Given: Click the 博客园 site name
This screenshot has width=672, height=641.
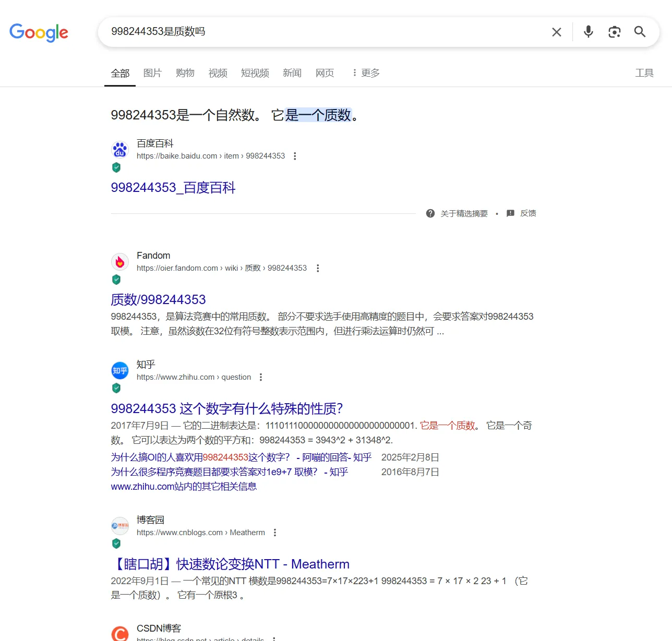Looking at the screenshot, I should coord(150,520).
